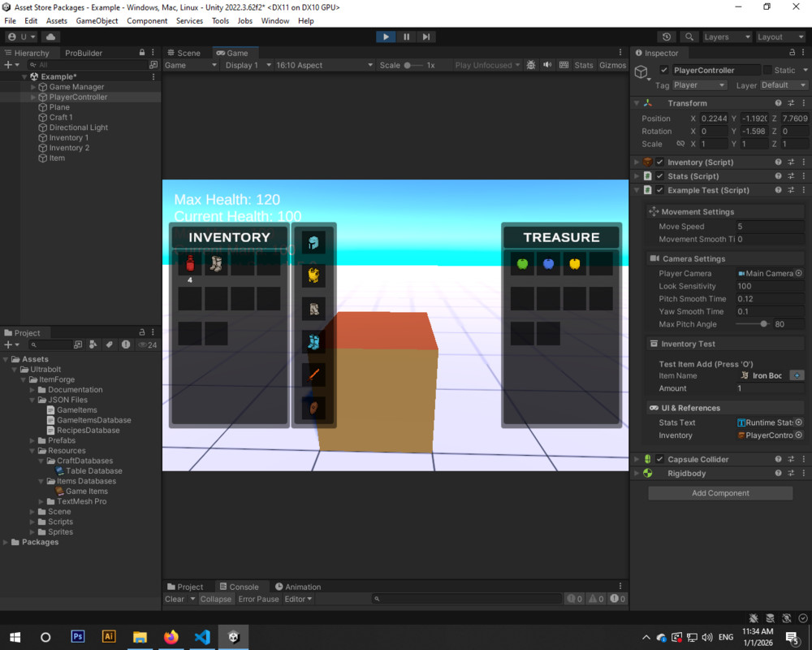Open the object picker for Stats Text
Screen dimensions: 812x650
click(798, 422)
